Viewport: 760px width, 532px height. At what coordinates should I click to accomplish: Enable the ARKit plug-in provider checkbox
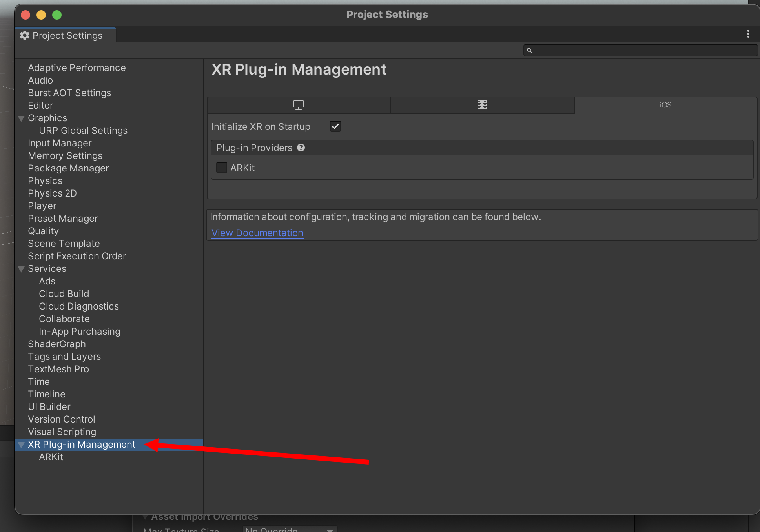222,168
